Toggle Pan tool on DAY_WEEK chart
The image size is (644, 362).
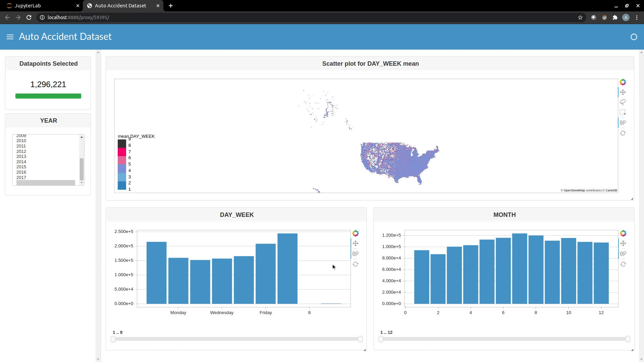[356, 243]
